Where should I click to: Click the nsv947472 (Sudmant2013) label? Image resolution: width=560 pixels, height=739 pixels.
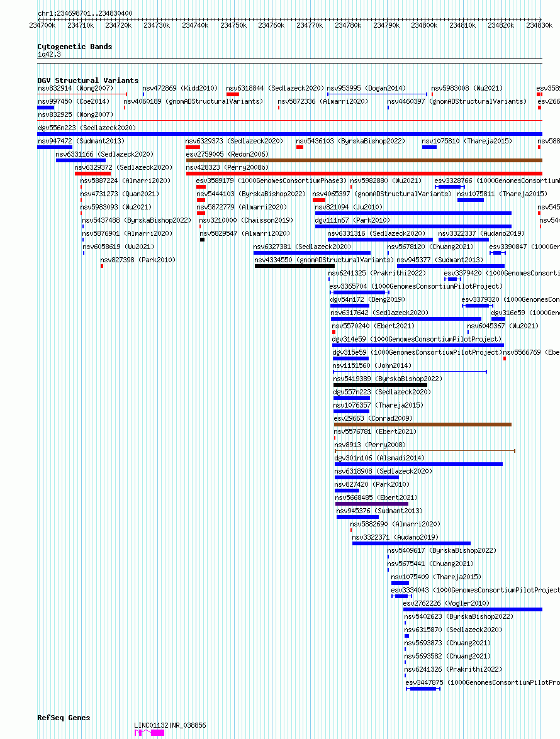(x=81, y=141)
